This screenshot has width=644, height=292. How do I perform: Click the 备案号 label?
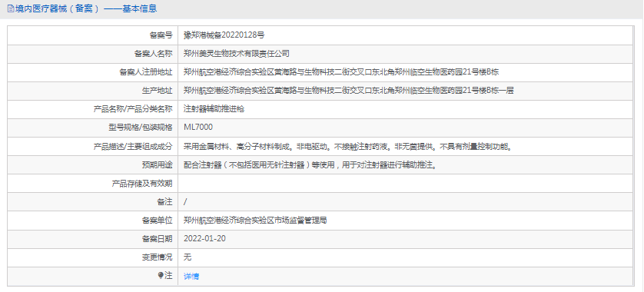161,35
